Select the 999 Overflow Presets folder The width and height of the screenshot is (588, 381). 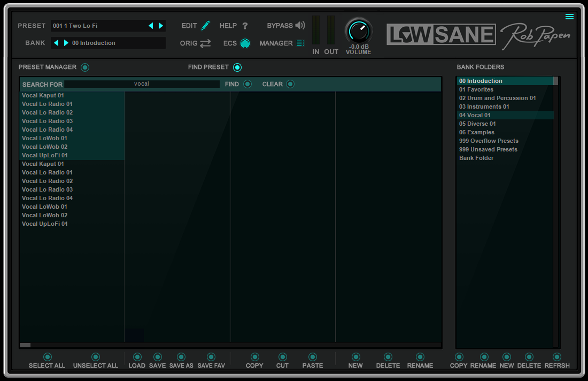pyautogui.click(x=505, y=141)
